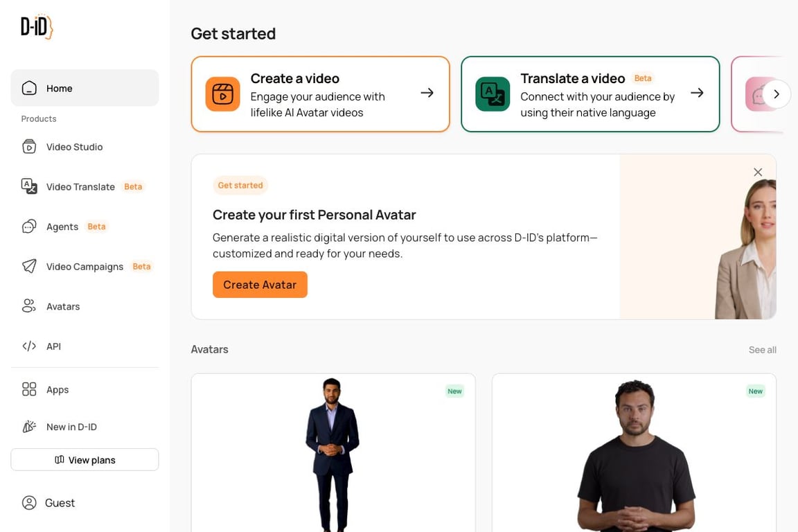Screen dimensions: 798x532
Task: Open Avatars from the sidebar
Action: click(62, 306)
